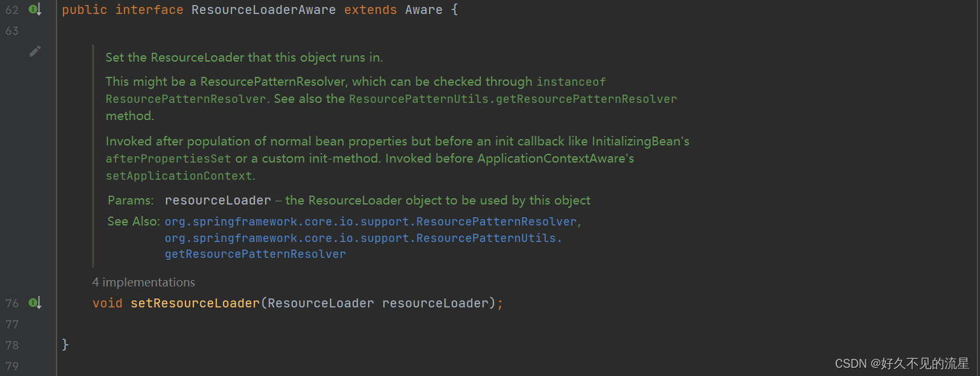Select line number 62 in the gutter
Viewport: 980px width, 376px height.
click(x=11, y=9)
